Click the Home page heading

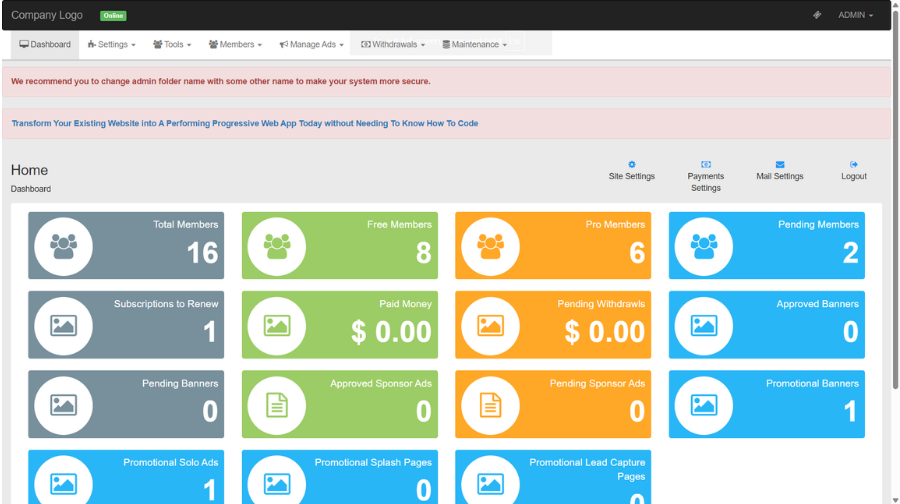(29, 170)
